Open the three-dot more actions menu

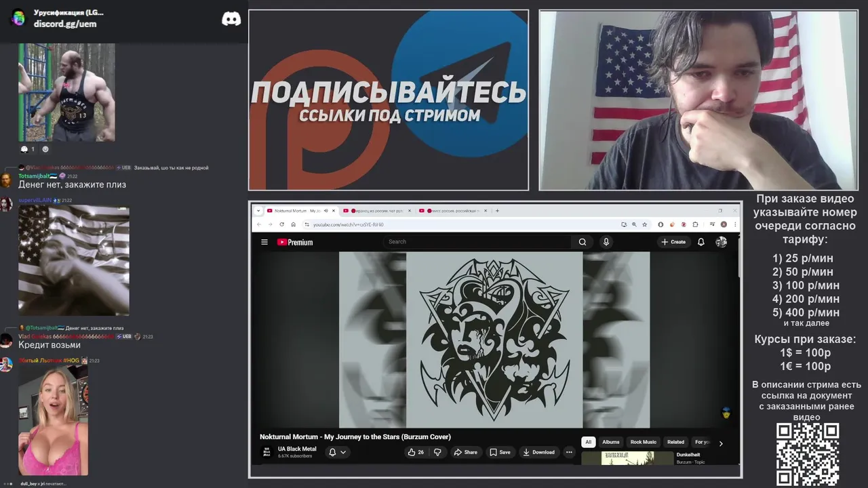point(569,452)
